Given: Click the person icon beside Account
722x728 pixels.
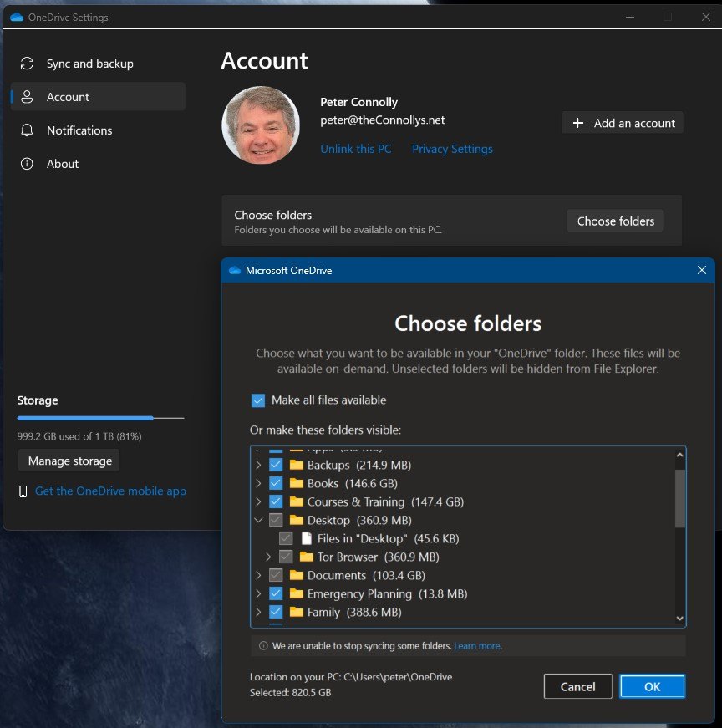Looking at the screenshot, I should pyautogui.click(x=27, y=97).
